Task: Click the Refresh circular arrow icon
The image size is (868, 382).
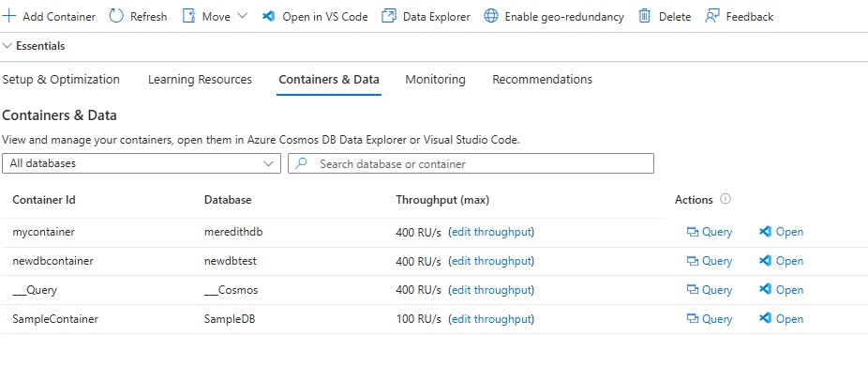Action: [x=116, y=16]
